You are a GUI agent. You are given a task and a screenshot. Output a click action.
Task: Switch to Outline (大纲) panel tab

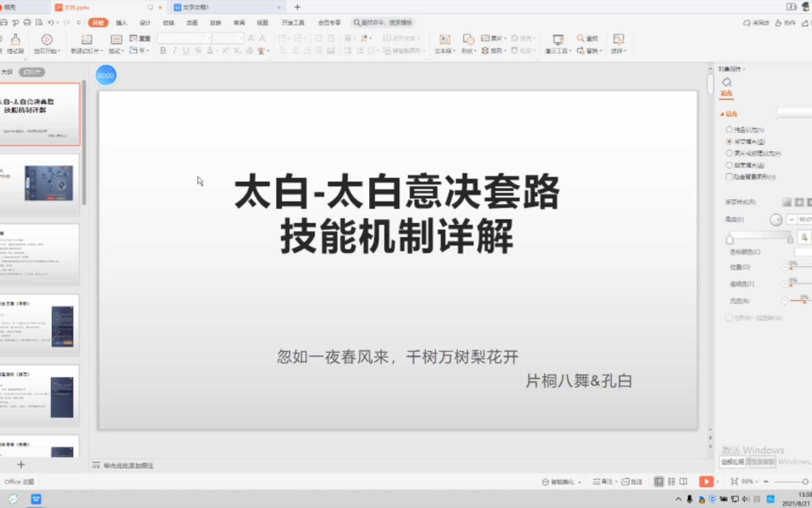[x=7, y=72]
